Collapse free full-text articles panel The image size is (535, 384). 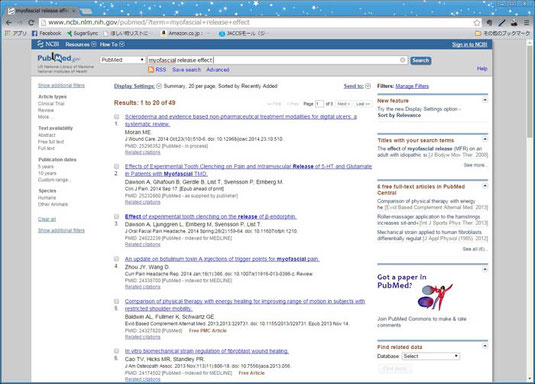point(485,186)
